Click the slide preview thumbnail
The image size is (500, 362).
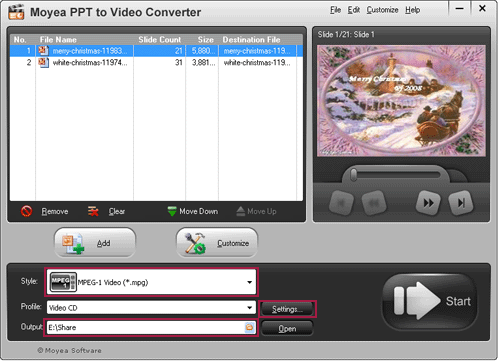point(401,101)
